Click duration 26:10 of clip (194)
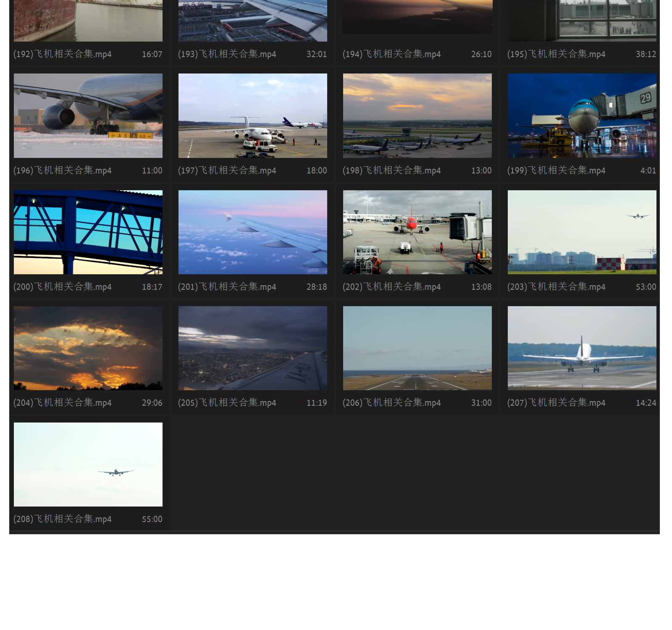This screenshot has height=630, width=672. click(x=481, y=54)
